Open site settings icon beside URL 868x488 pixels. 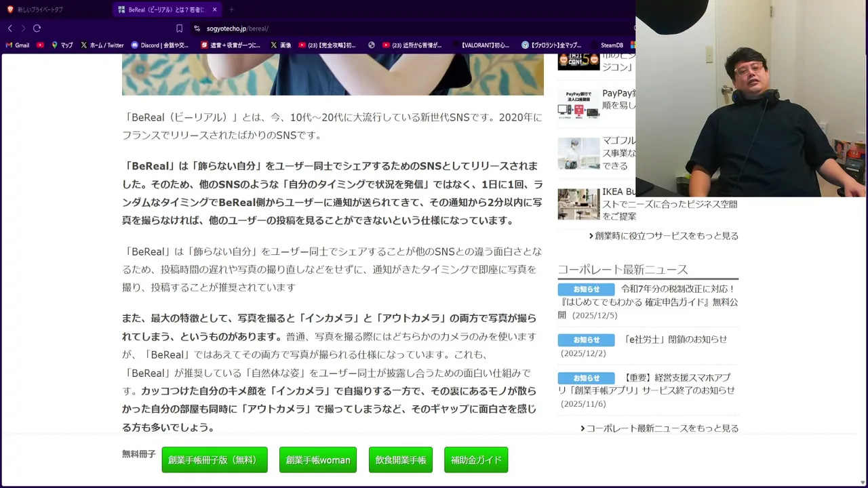[x=197, y=28]
